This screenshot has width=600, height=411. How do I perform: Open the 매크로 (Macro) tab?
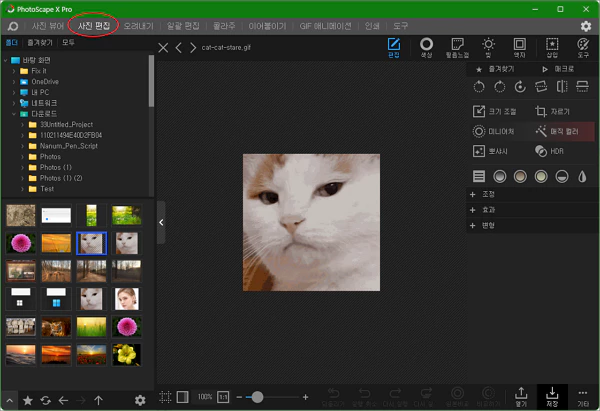point(558,69)
